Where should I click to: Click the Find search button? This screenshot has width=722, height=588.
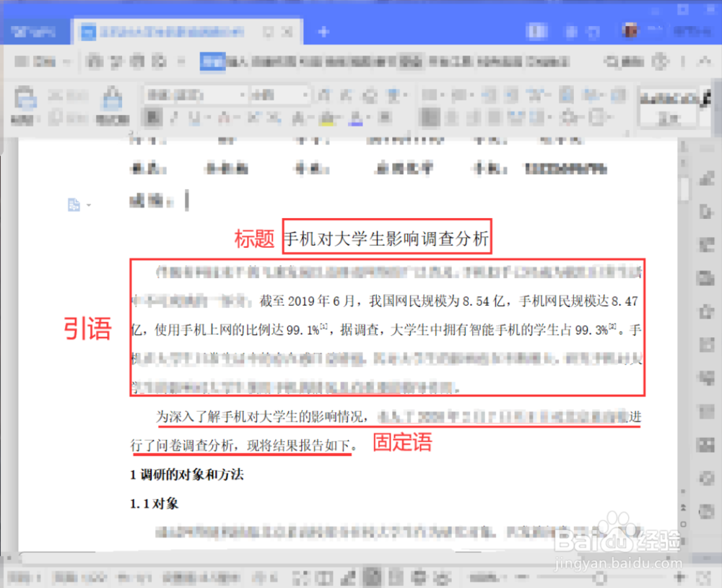[625, 61]
